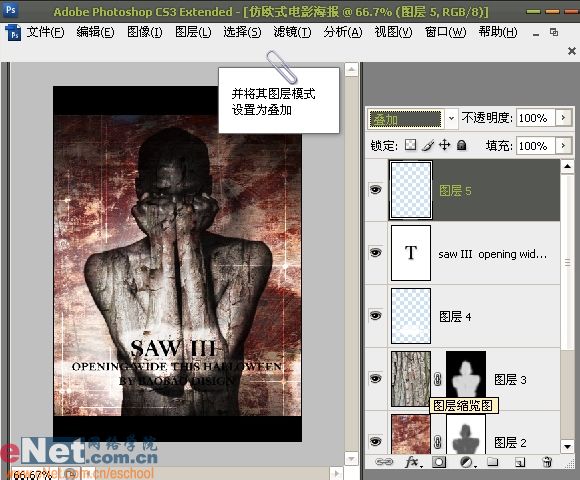Screen dimensions: 580x480
Task: Select the T text layer thumbnail
Action: [x=411, y=253]
